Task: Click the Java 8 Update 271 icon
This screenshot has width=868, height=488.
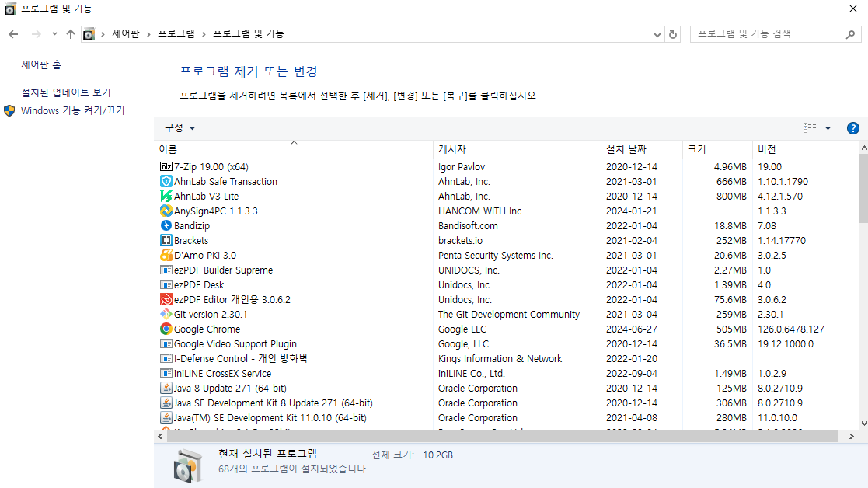Action: pos(166,388)
